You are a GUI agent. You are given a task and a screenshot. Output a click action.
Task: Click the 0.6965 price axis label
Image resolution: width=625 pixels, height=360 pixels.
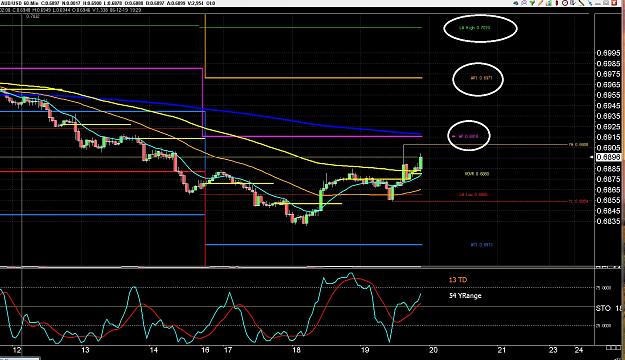pyautogui.click(x=608, y=85)
